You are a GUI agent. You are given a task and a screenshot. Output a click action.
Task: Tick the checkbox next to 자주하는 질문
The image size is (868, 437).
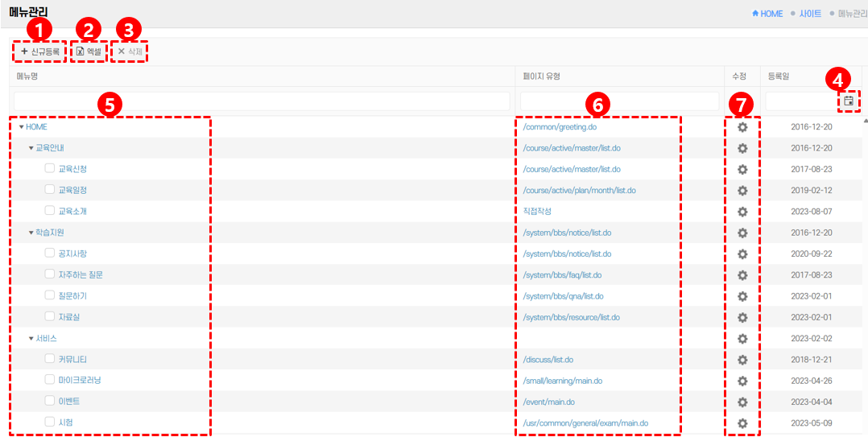[50, 274]
